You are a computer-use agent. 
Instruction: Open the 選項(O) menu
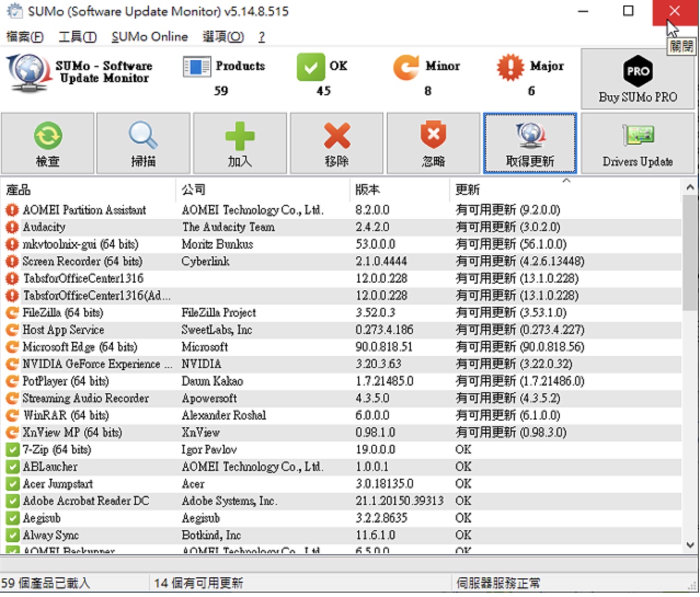[x=223, y=37]
